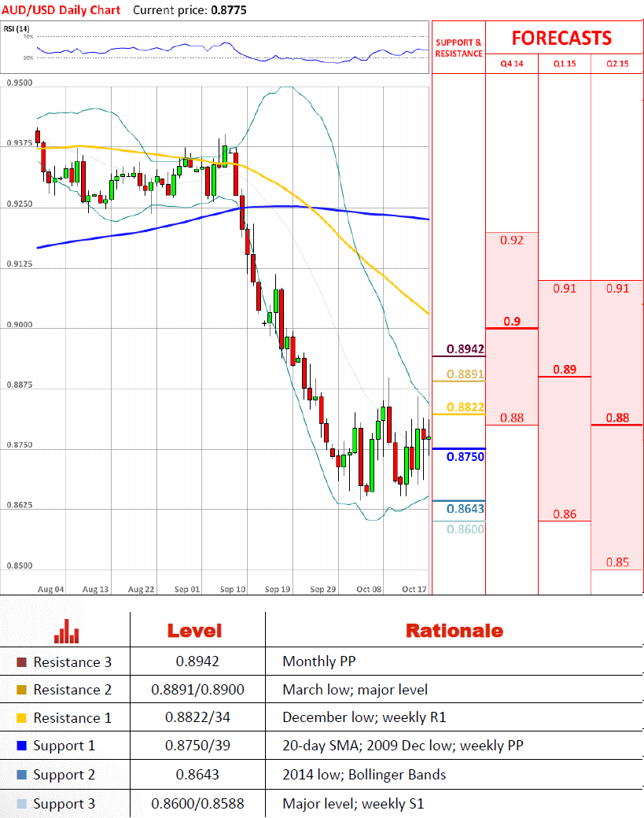The height and width of the screenshot is (818, 644).
Task: Click the 'Major level; weekly S1' rationale
Action: 354,804
